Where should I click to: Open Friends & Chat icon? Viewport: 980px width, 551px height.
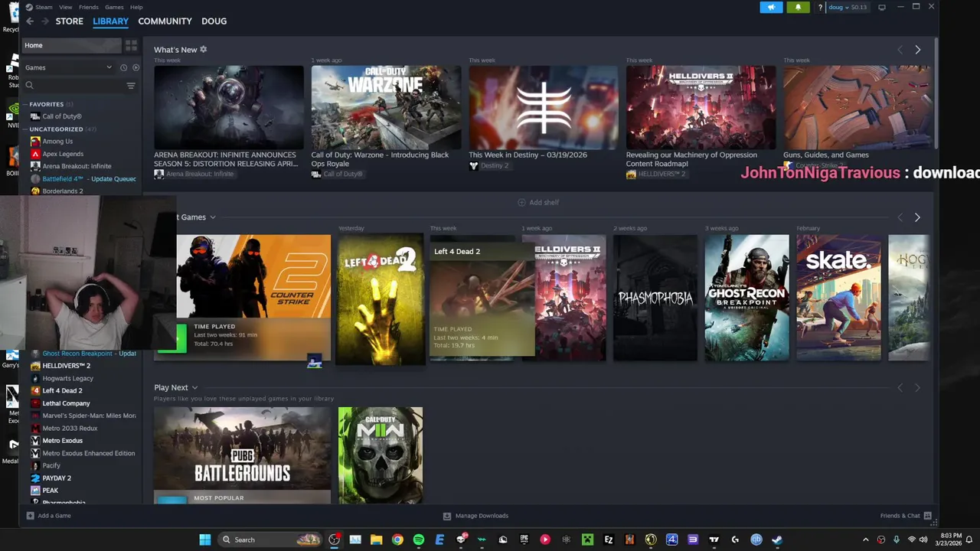pos(927,516)
